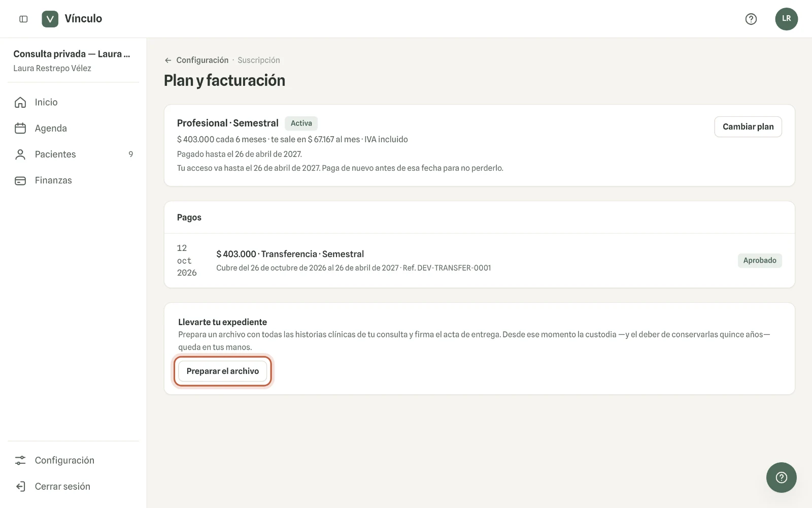
Task: Select Cerrar sesión to log out
Action: click(x=74, y=486)
